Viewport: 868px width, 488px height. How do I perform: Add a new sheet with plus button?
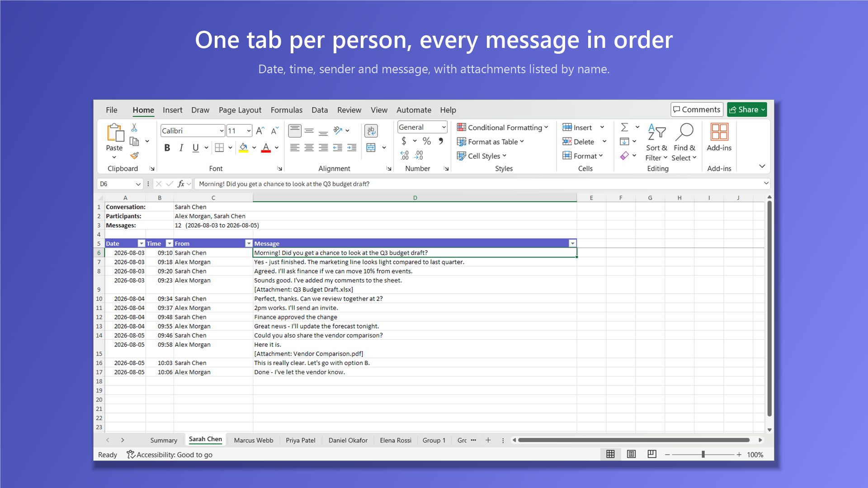(488, 440)
